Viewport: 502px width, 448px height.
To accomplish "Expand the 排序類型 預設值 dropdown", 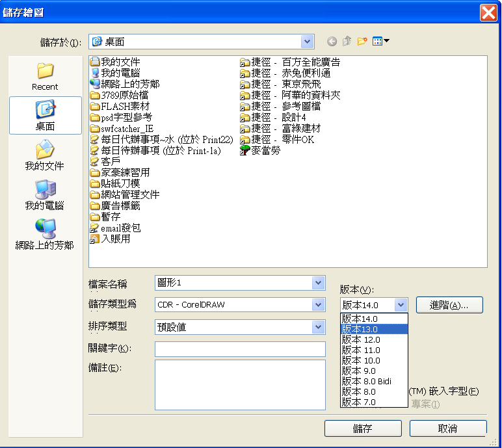I will point(318,327).
